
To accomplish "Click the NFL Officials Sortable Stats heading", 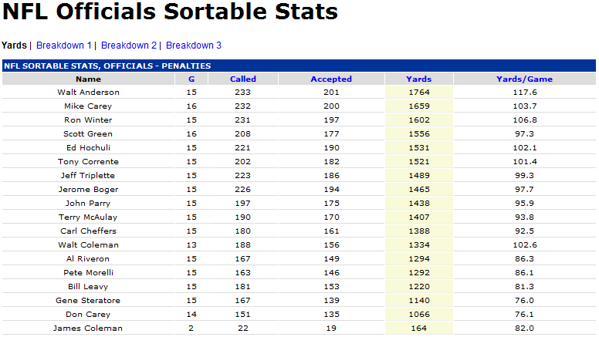I will click(171, 13).
